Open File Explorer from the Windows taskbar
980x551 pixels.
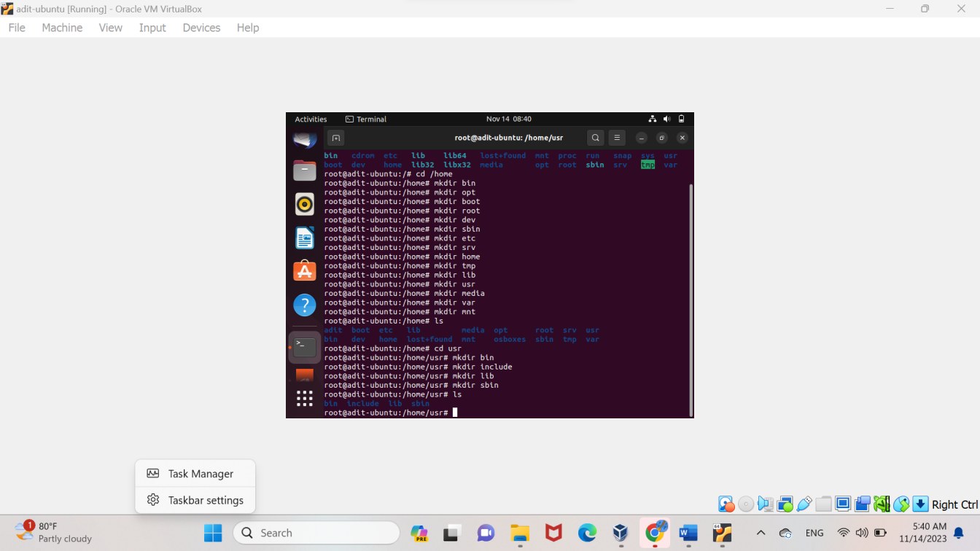519,534
